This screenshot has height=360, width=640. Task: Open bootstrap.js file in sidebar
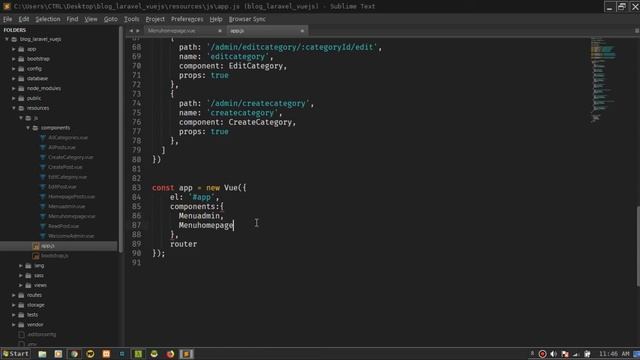pyautogui.click(x=55, y=256)
